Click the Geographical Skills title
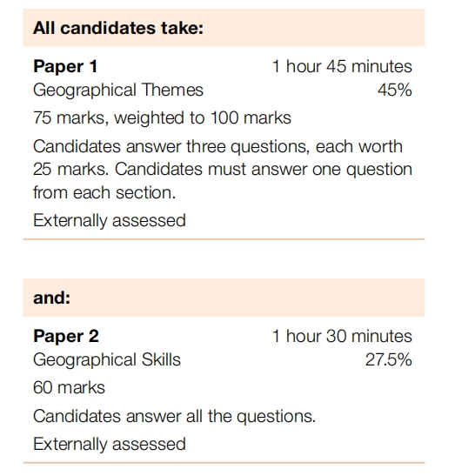Screen dimensions: 475x476 pos(107,359)
